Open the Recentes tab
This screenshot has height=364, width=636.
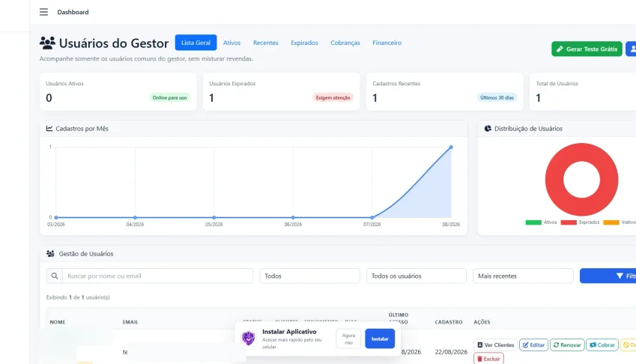[266, 43]
